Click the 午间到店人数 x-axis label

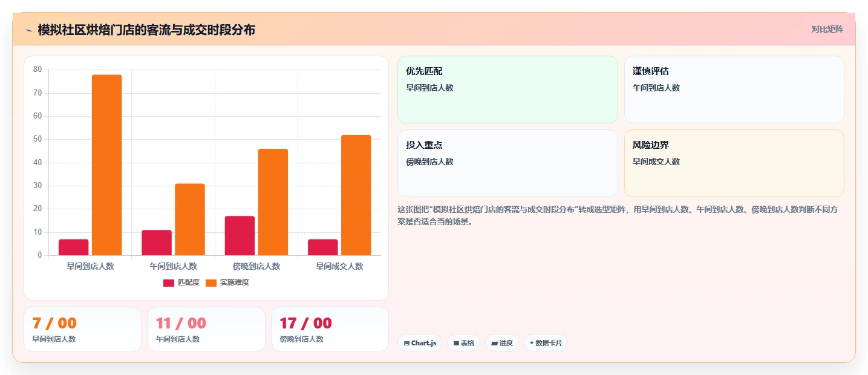tap(174, 266)
